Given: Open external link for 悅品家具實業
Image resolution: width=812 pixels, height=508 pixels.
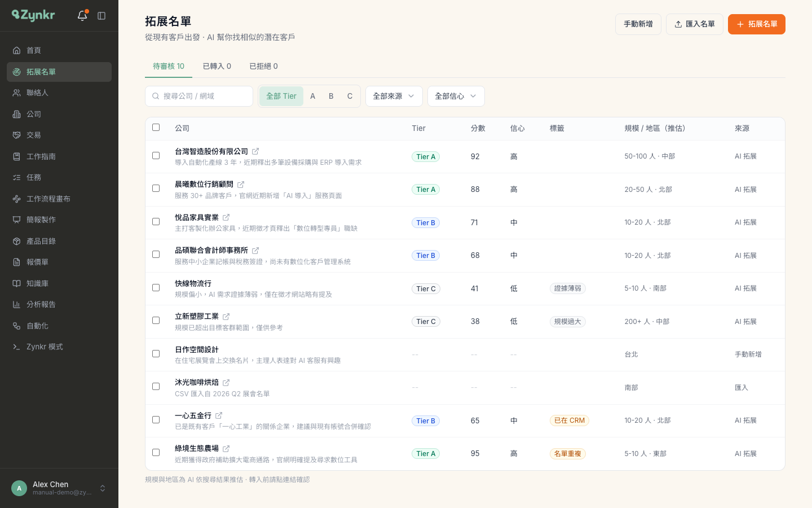Looking at the screenshot, I should pos(226,217).
